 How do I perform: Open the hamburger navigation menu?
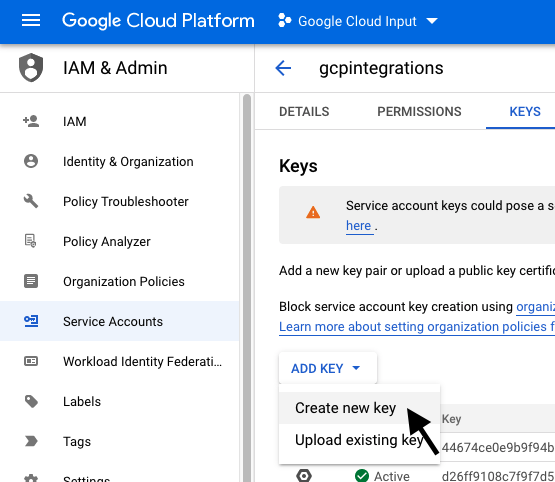(x=31, y=21)
